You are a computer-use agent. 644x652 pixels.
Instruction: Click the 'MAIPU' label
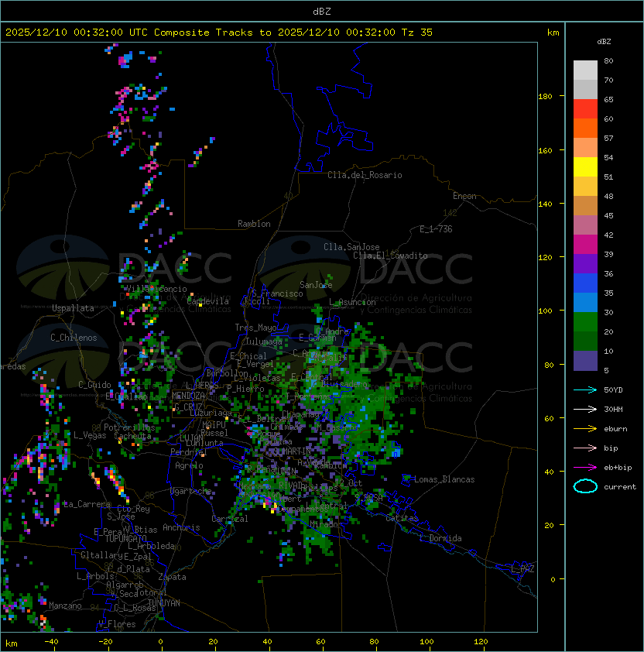(214, 425)
